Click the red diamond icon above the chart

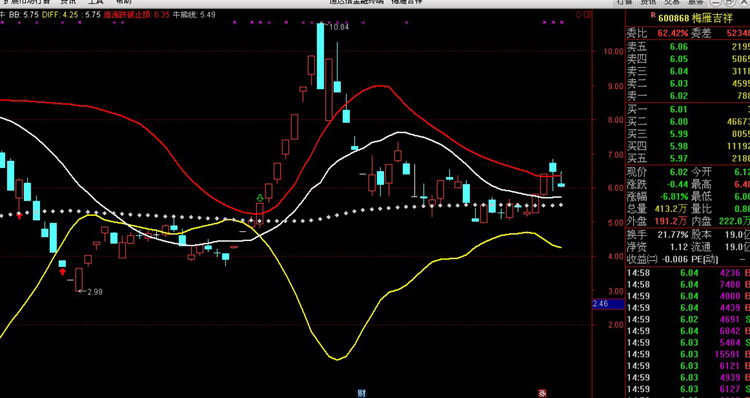578,15
